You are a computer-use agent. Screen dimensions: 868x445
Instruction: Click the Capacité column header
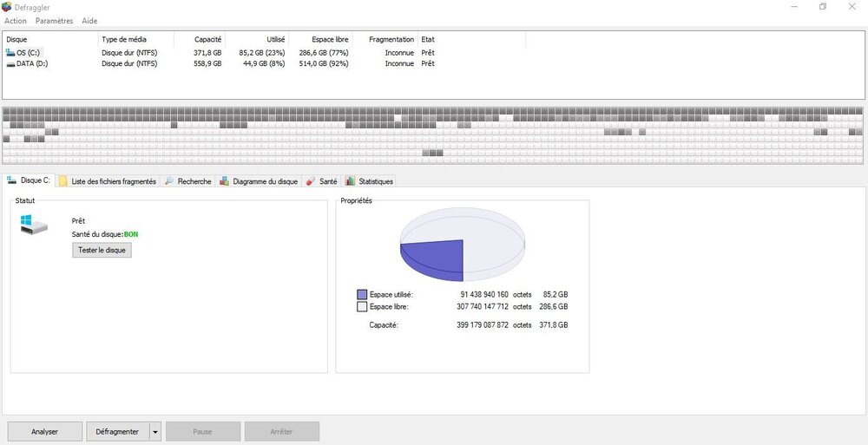pos(200,39)
